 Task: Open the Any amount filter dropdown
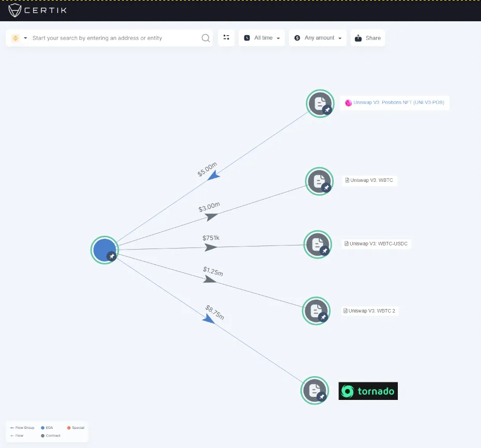click(318, 38)
